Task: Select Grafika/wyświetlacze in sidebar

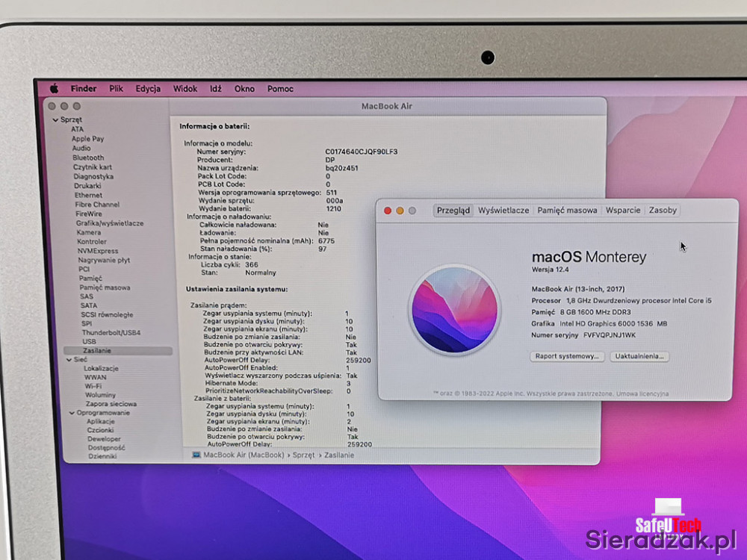Action: click(110, 223)
